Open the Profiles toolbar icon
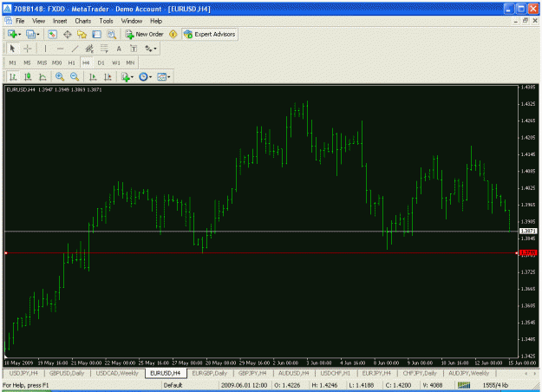The width and height of the screenshot is (542, 392). pos(30,34)
